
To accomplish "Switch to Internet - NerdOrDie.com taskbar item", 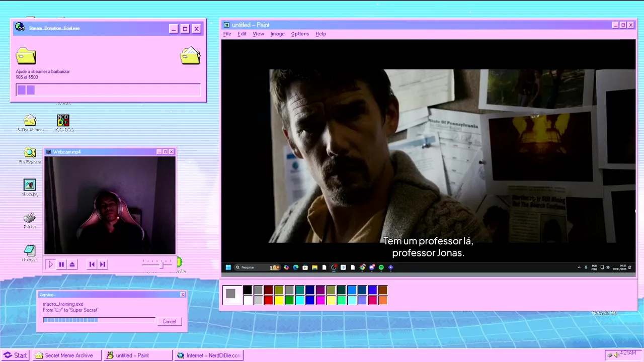I will pos(209,355).
